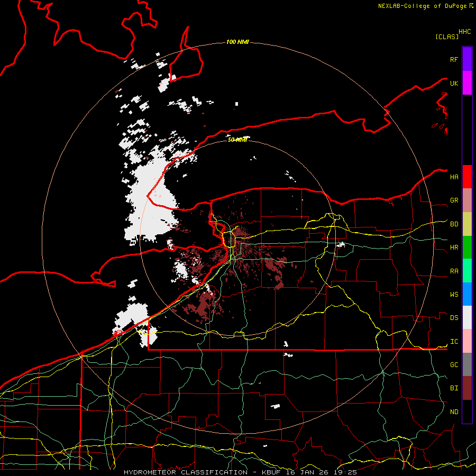Click the NEXLAB-College of DuPage credit text

pyautogui.click(x=422, y=6)
